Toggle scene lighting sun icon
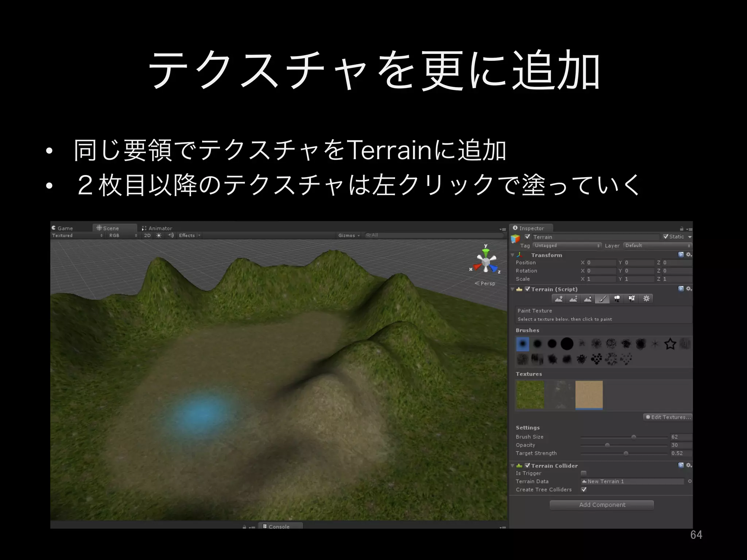 [159, 236]
